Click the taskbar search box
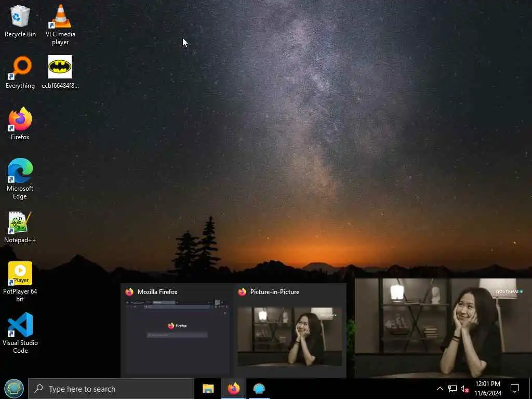 point(111,389)
